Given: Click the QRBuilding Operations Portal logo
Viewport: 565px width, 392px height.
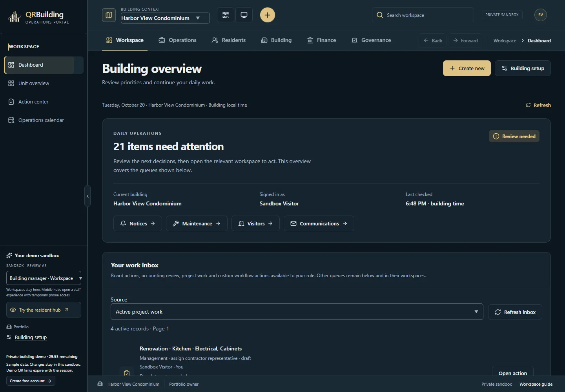Looking at the screenshot, I should [38, 17].
